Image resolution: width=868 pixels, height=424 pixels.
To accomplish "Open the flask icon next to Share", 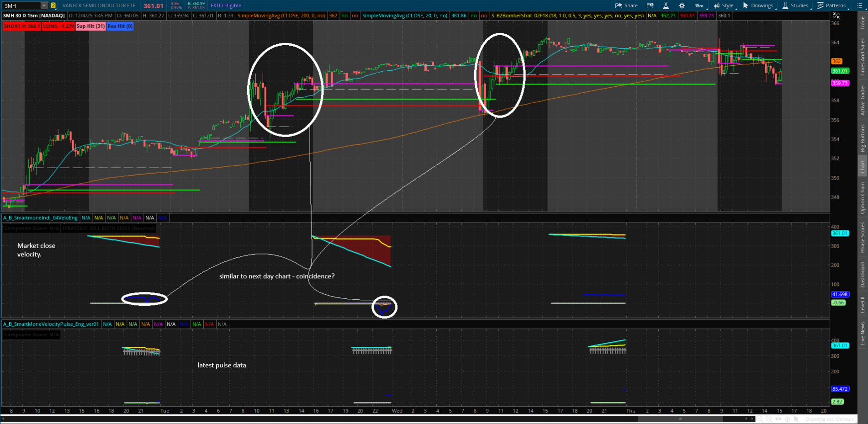I will click(x=666, y=5).
